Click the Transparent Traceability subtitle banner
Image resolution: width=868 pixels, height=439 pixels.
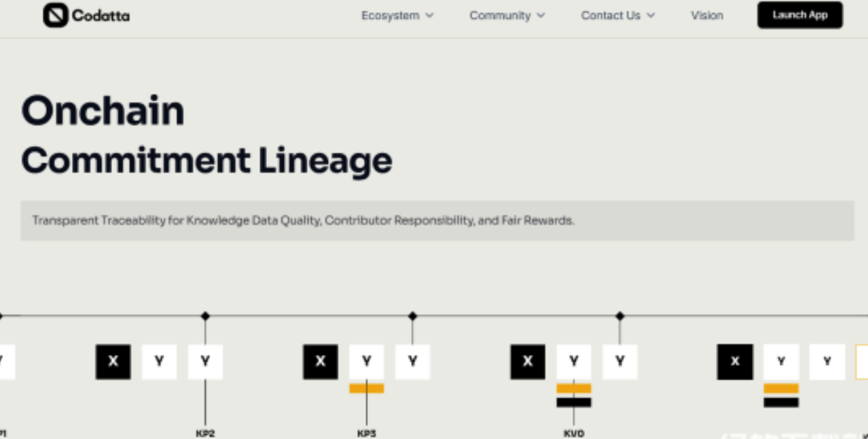[437, 221]
